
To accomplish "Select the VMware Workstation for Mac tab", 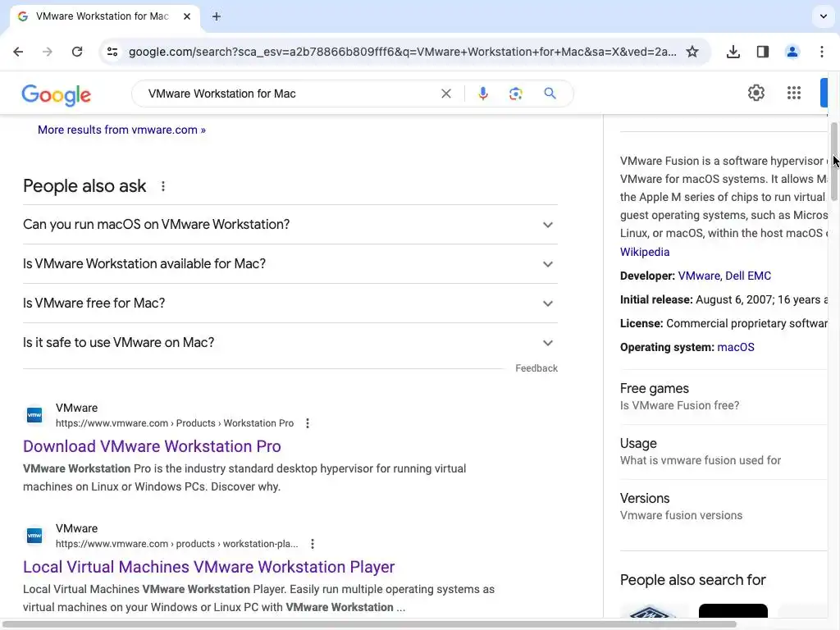I will coord(104,16).
